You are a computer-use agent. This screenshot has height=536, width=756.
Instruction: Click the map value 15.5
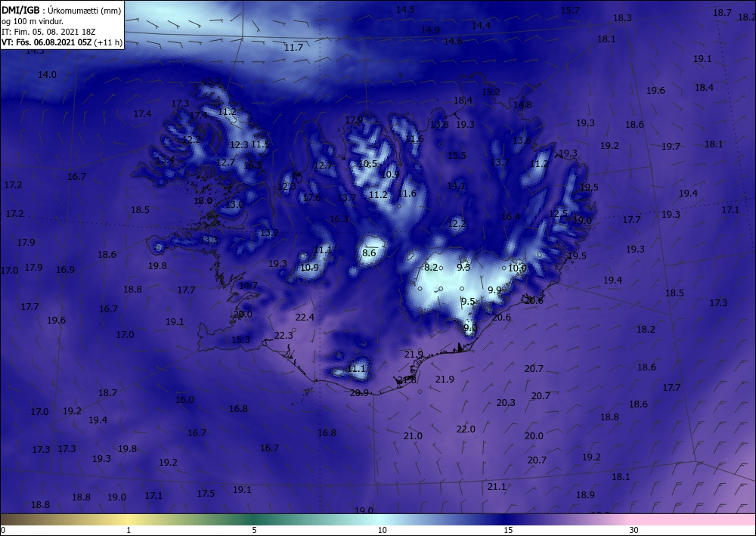[457, 155]
